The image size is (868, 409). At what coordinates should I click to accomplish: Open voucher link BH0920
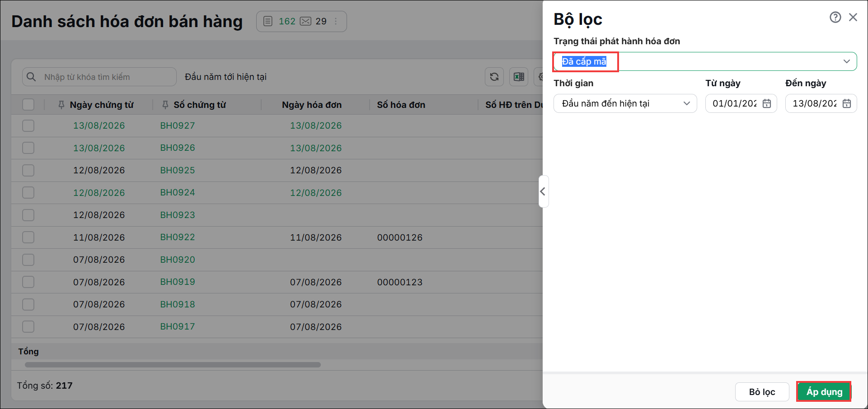[x=178, y=260]
